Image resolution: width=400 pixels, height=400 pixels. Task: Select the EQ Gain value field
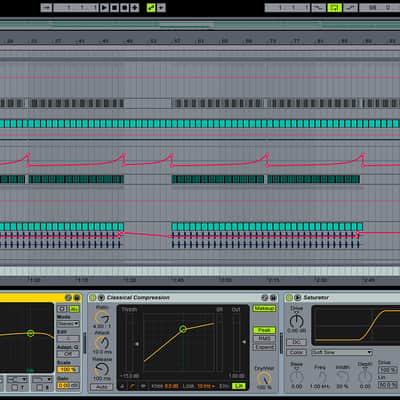(68, 385)
